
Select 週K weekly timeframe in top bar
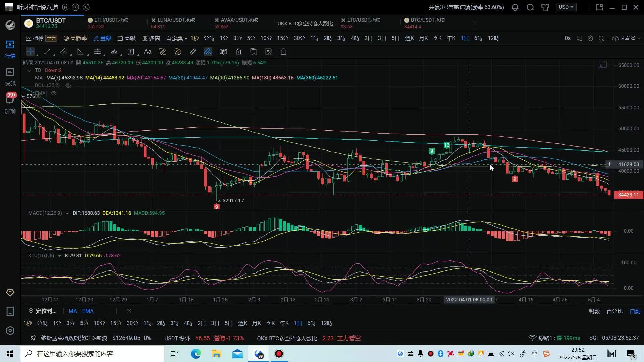tap(409, 38)
